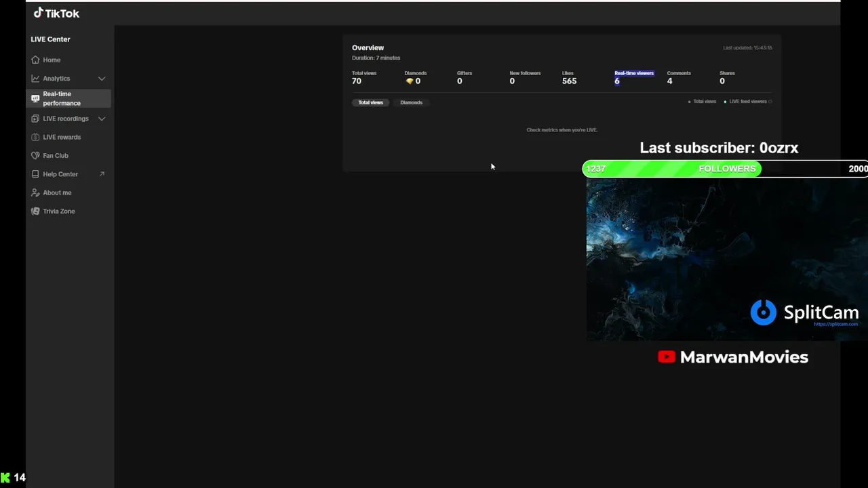Click the New followers metric label
Screen dimensions: 868x488
tap(525, 73)
